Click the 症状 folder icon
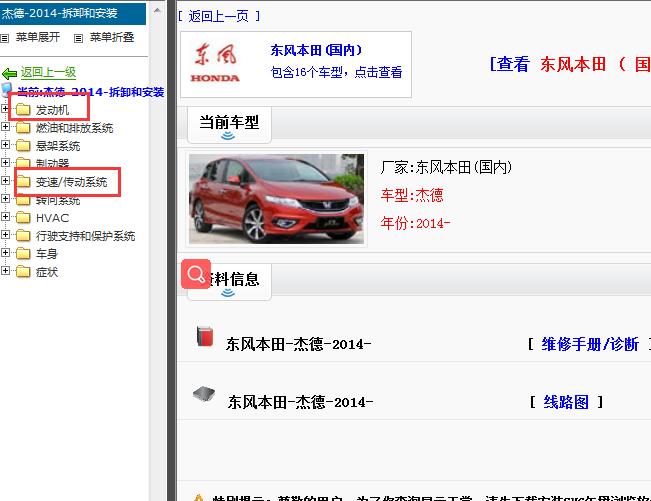 [23, 272]
